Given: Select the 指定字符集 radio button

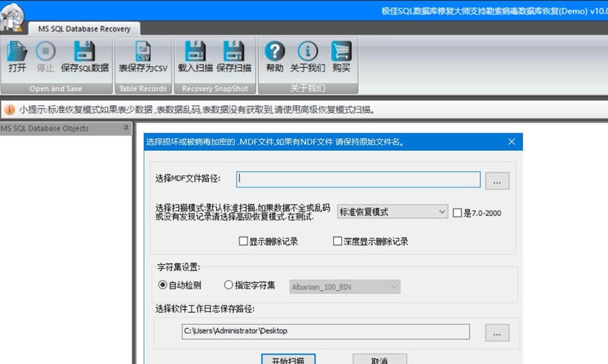Looking at the screenshot, I should [x=228, y=285].
